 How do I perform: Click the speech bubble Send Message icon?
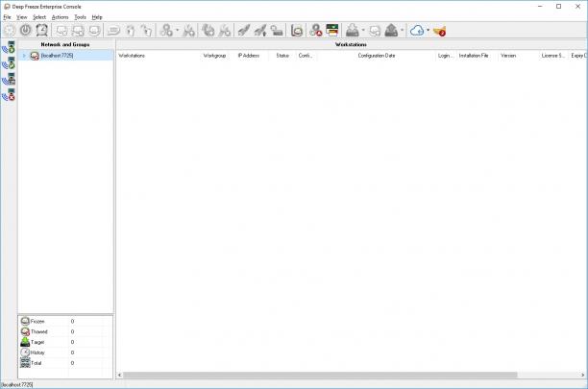tap(113, 31)
